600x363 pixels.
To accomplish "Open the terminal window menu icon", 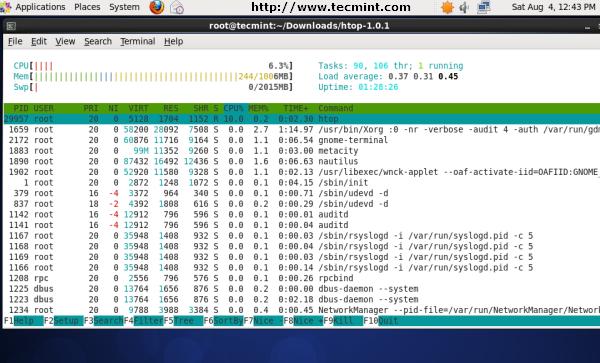I will point(11,26).
